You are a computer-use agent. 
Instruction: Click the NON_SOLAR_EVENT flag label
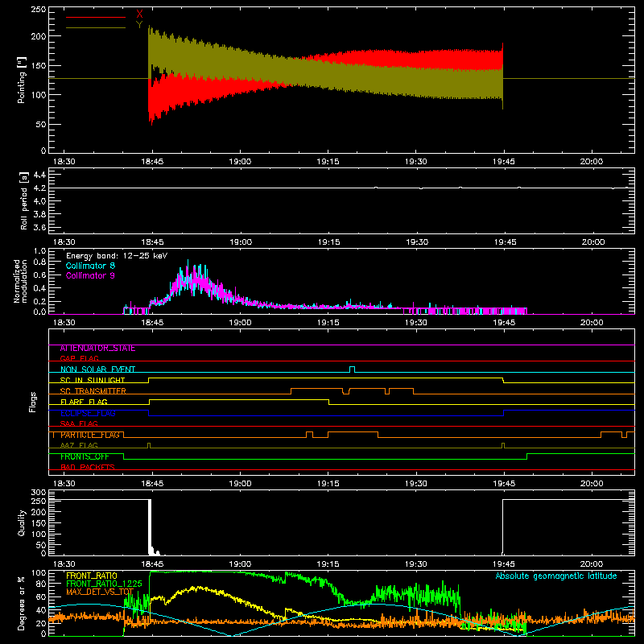[97, 369]
